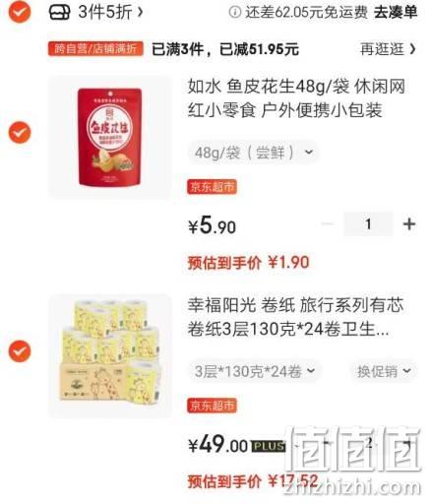Click the store icon beside 3件5折
430x504 pixels.
click(x=60, y=13)
